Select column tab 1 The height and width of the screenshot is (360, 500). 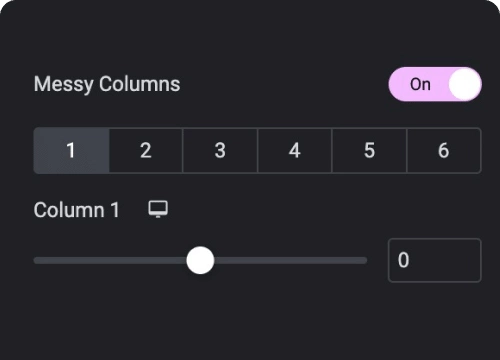point(71,150)
